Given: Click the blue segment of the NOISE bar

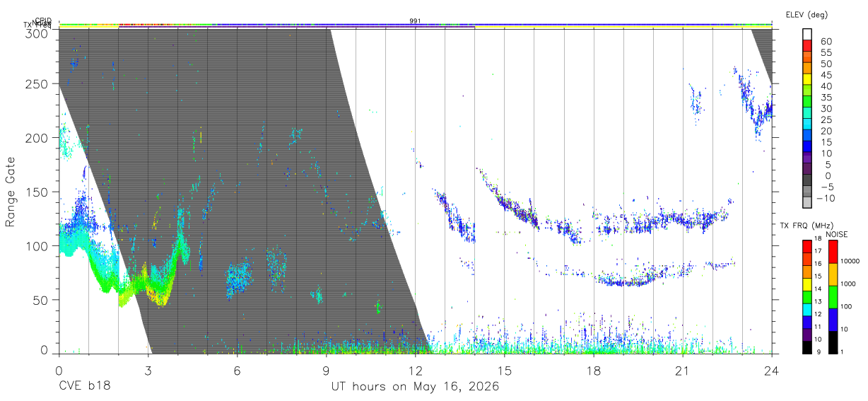Looking at the screenshot, I should [833, 320].
